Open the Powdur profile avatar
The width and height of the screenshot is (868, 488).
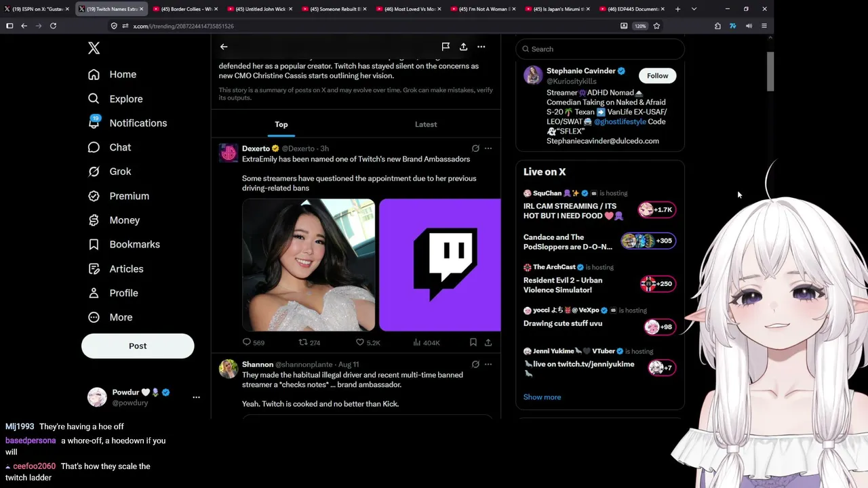coord(97,397)
